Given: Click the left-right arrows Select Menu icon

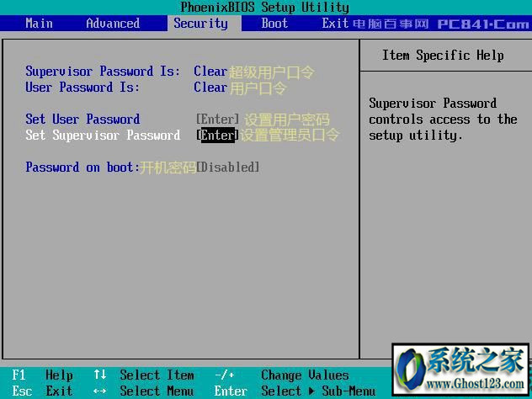Looking at the screenshot, I should [x=99, y=391].
